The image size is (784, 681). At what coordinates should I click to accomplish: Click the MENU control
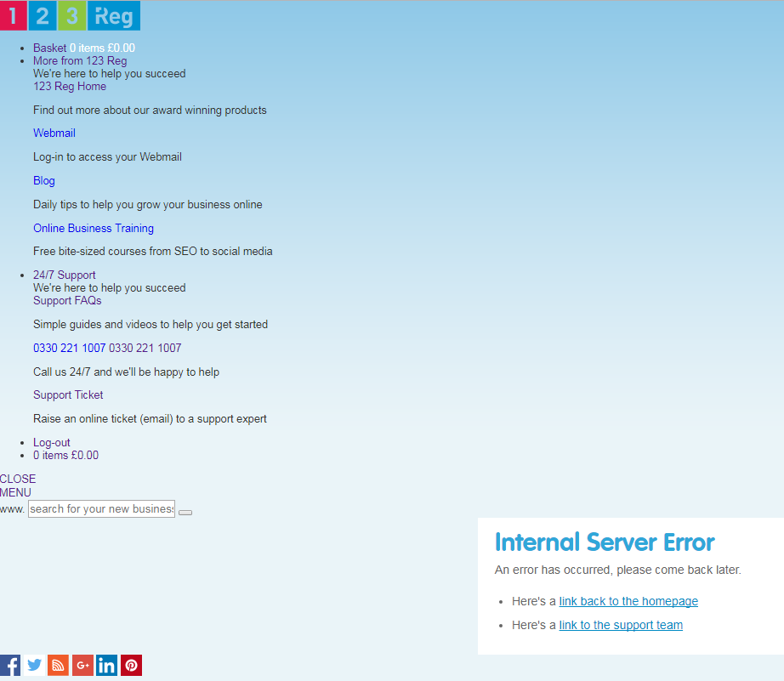[15, 492]
